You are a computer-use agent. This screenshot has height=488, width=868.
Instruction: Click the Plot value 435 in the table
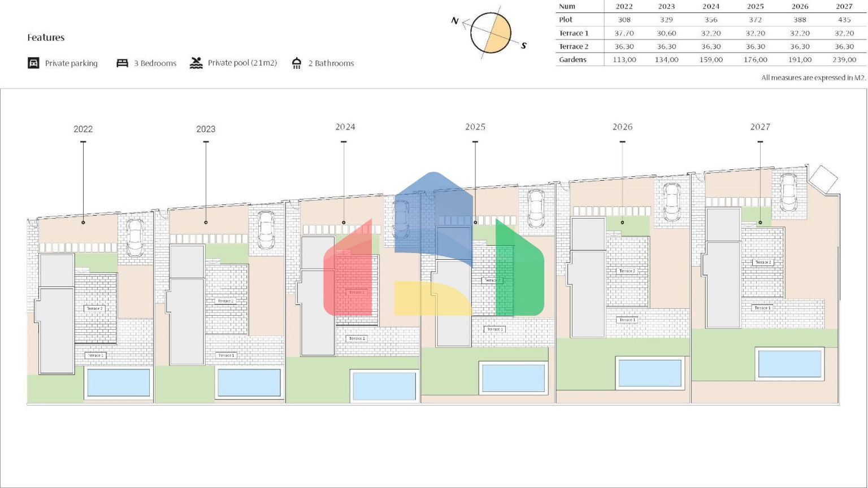pos(844,20)
